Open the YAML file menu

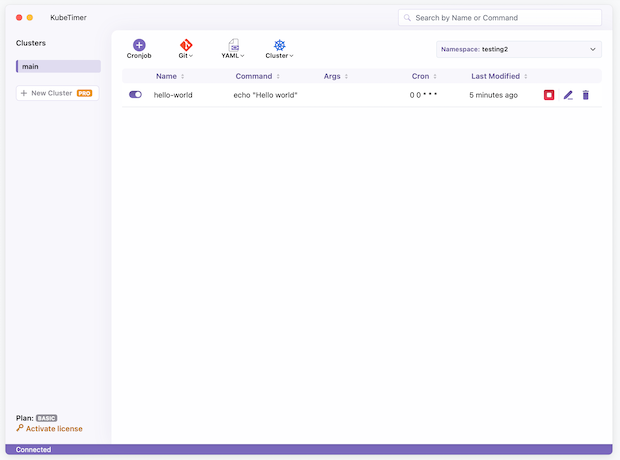tap(233, 45)
